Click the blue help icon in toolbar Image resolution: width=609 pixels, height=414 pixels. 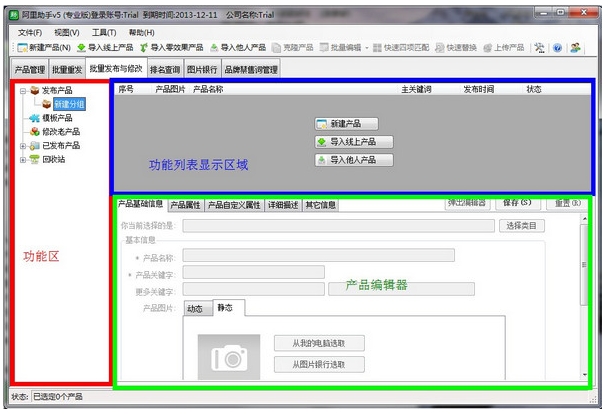[x=557, y=48]
